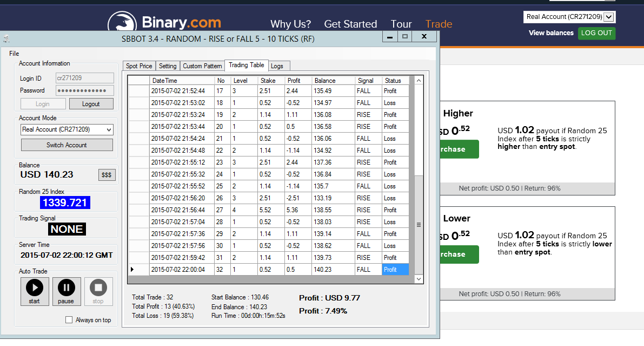Open the File menu
This screenshot has height=346, width=644.
(x=14, y=54)
